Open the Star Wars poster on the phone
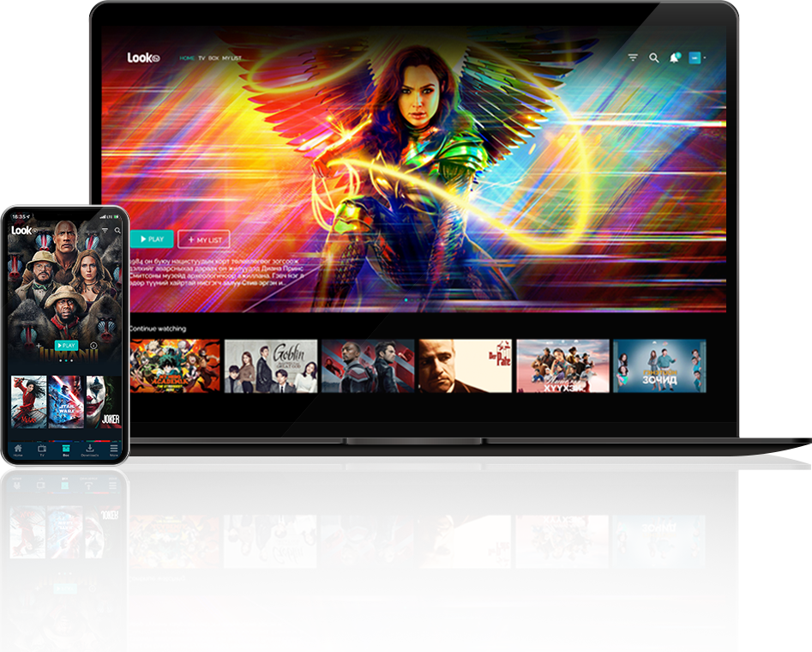Viewport: 812px width, 652px height. coord(67,401)
